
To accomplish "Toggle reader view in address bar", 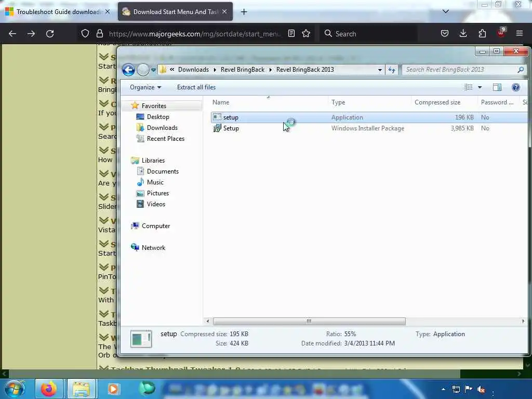I will coord(291,33).
